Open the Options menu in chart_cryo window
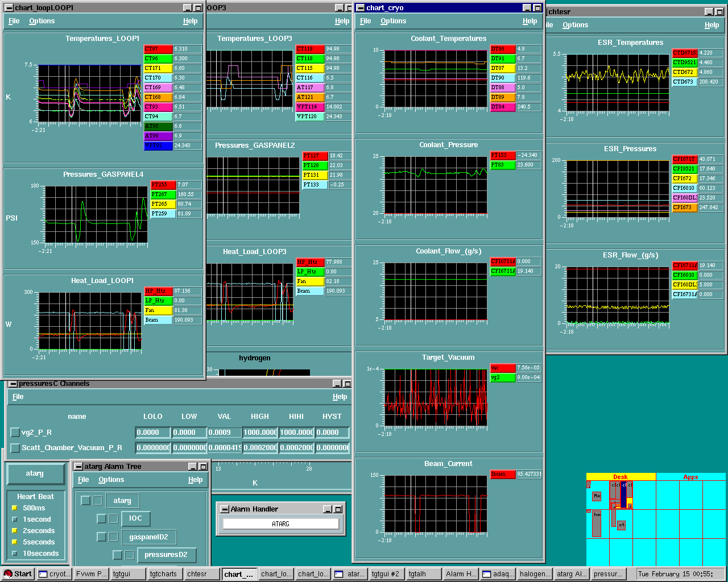Image resolution: width=728 pixels, height=582 pixels. (393, 21)
